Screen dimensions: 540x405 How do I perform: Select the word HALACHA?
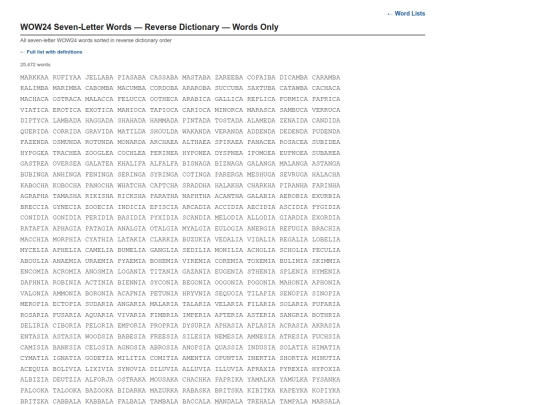click(x=326, y=175)
